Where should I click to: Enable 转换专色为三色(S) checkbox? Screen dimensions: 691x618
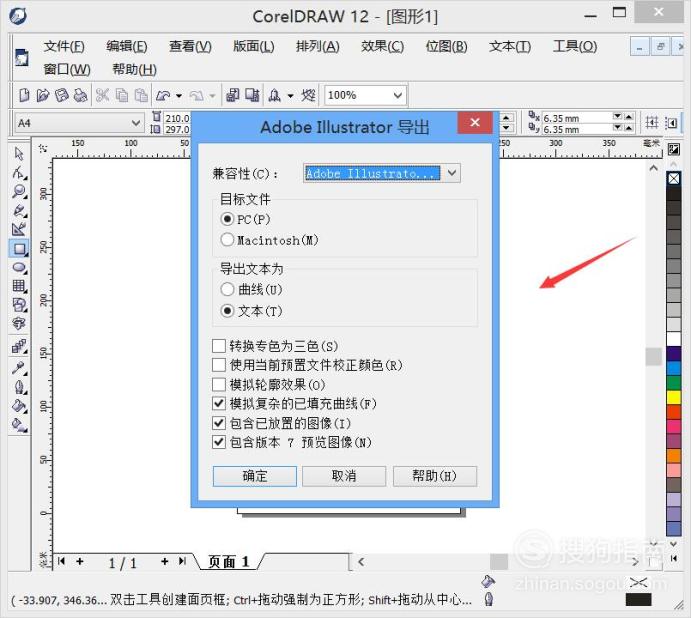click(x=219, y=346)
